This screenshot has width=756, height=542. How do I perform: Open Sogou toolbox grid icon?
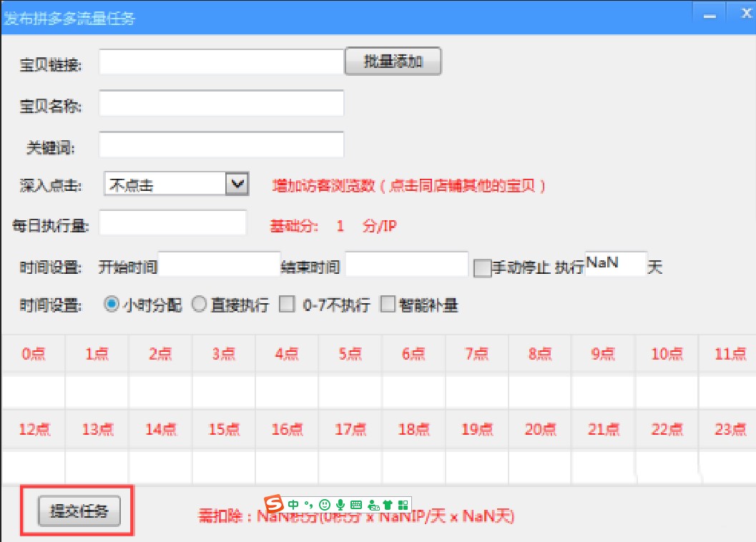pos(403,505)
